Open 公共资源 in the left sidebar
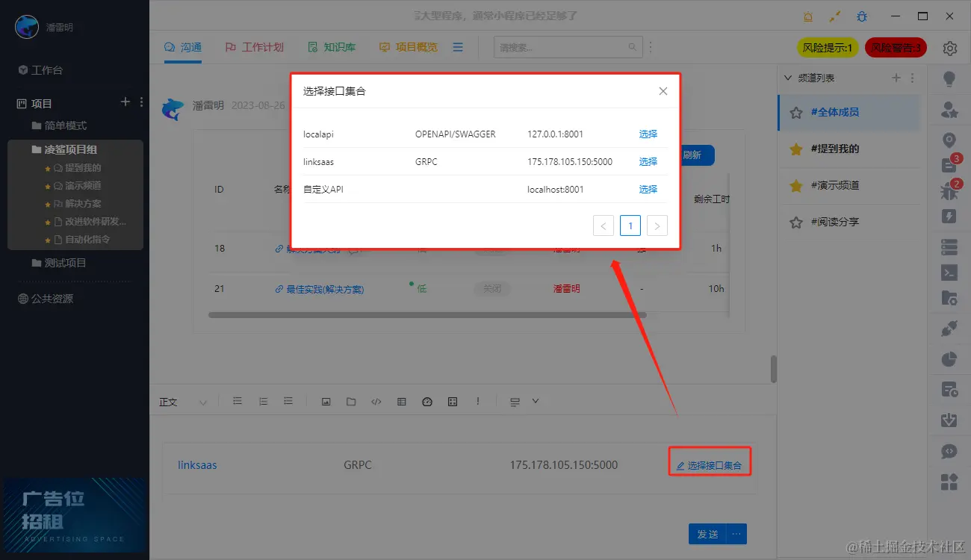 pyautogui.click(x=46, y=299)
